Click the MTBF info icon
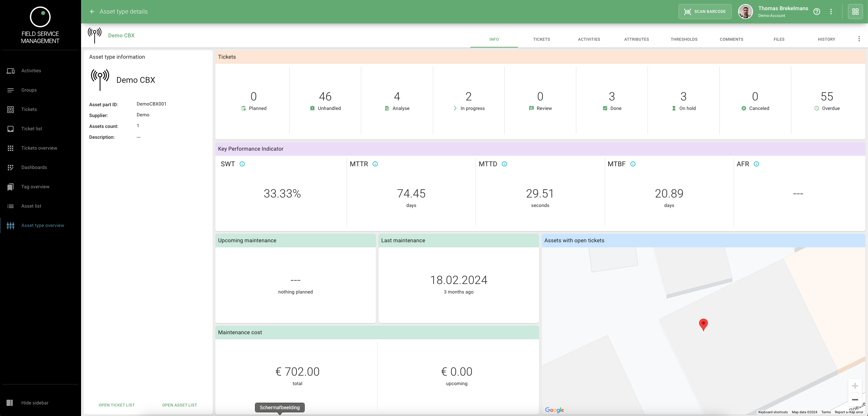Viewport: 868px width, 416px height. (633, 164)
